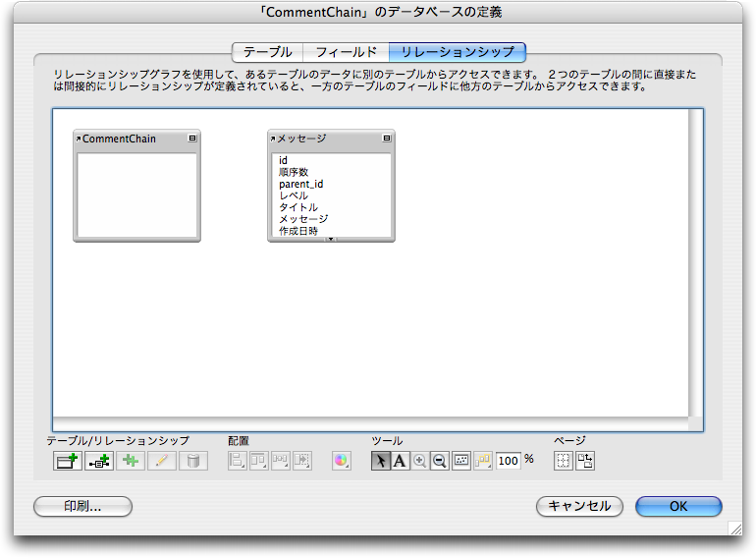Click the fit graph to window icon
The image size is (756, 558).
point(461,461)
